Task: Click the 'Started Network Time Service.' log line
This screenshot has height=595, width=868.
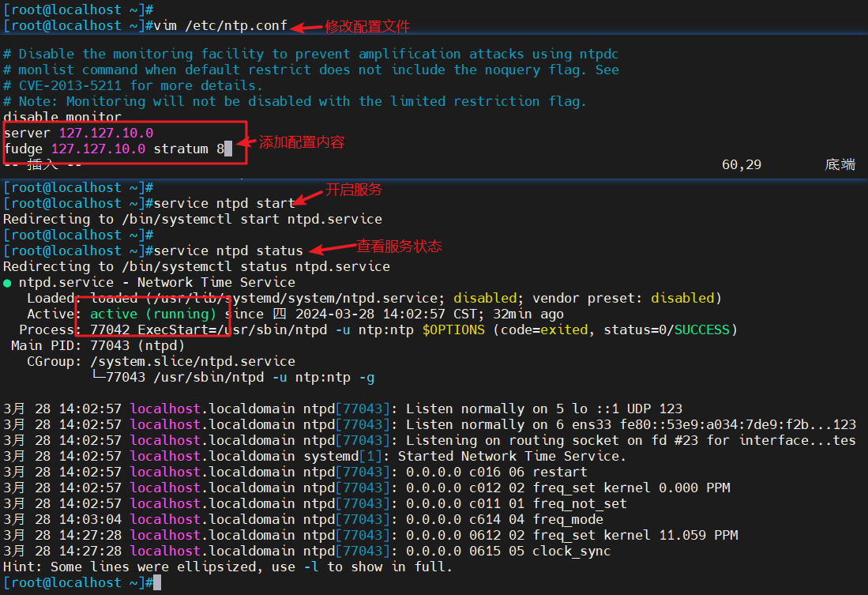Action: (x=314, y=456)
